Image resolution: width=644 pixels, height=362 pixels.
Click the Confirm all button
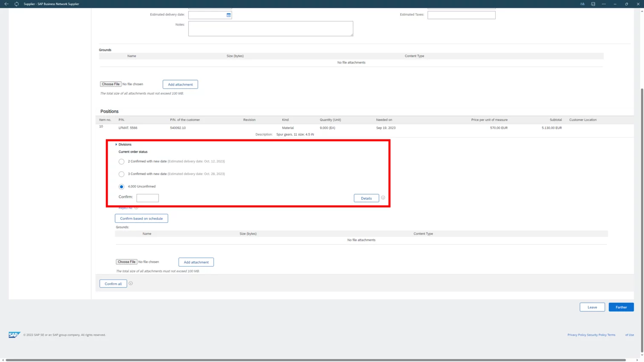[x=113, y=284]
